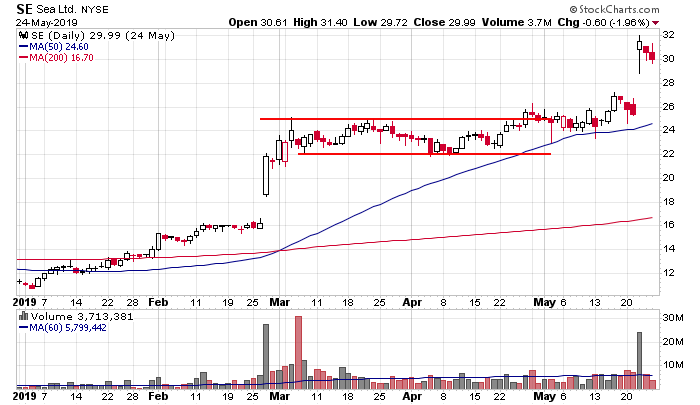Click the NYSE exchange label
The height and width of the screenshot is (405, 700).
click(x=95, y=10)
